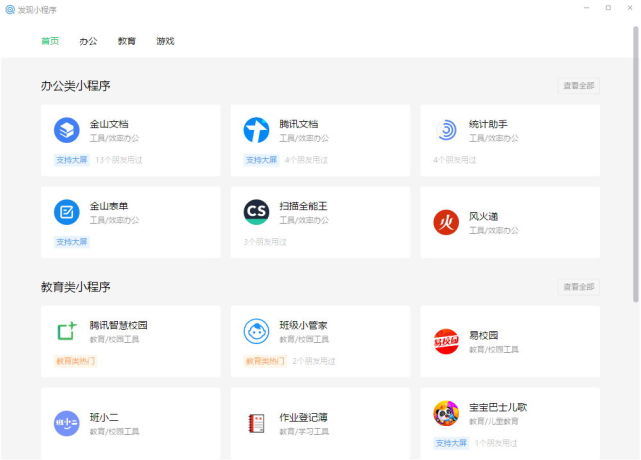Click the 风火递 title text

(483, 216)
